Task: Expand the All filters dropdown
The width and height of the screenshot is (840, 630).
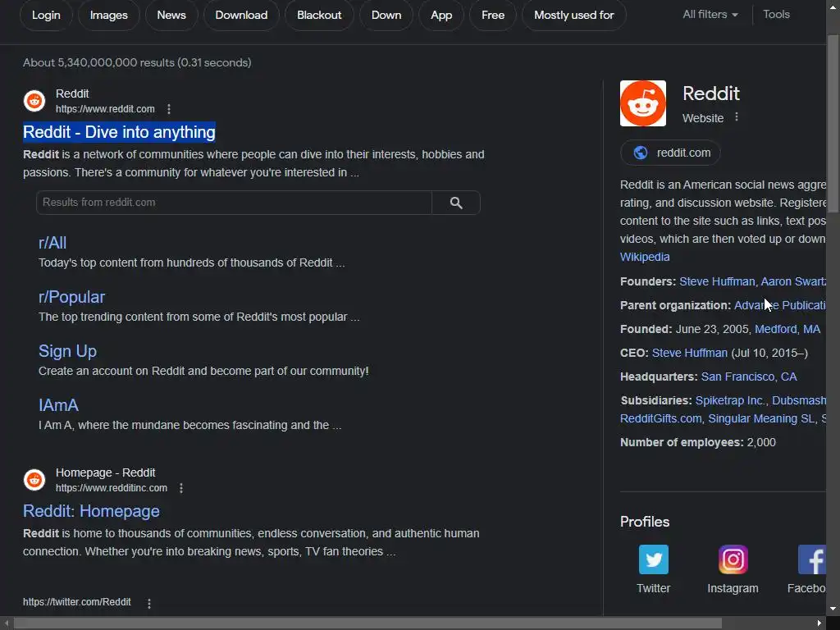Action: [x=710, y=15]
